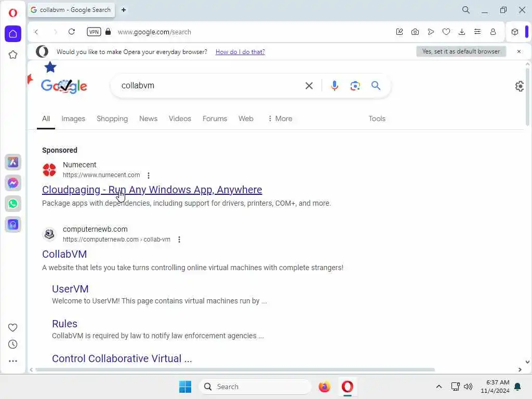Switch to Videos results tab
Screen dimensions: 532x399
[180, 119]
